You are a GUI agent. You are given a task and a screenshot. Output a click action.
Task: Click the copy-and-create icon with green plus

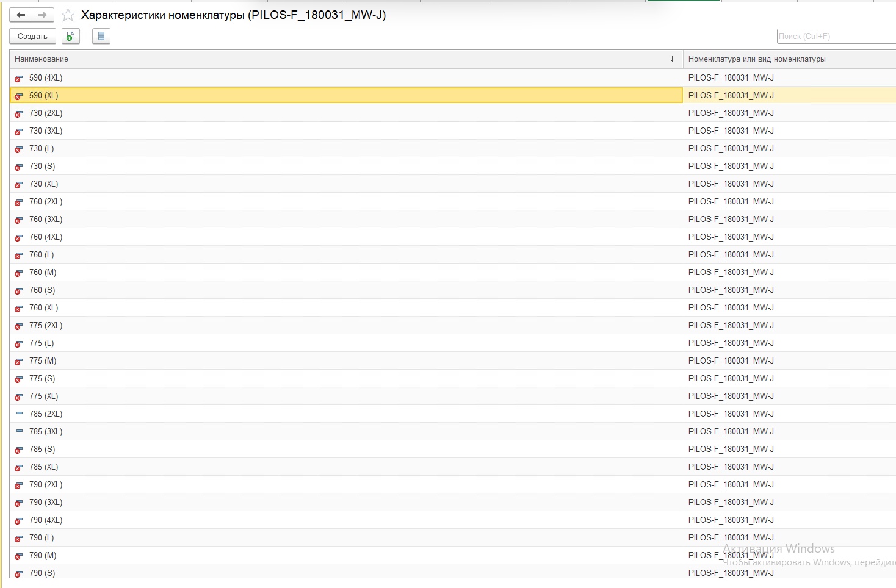(71, 37)
